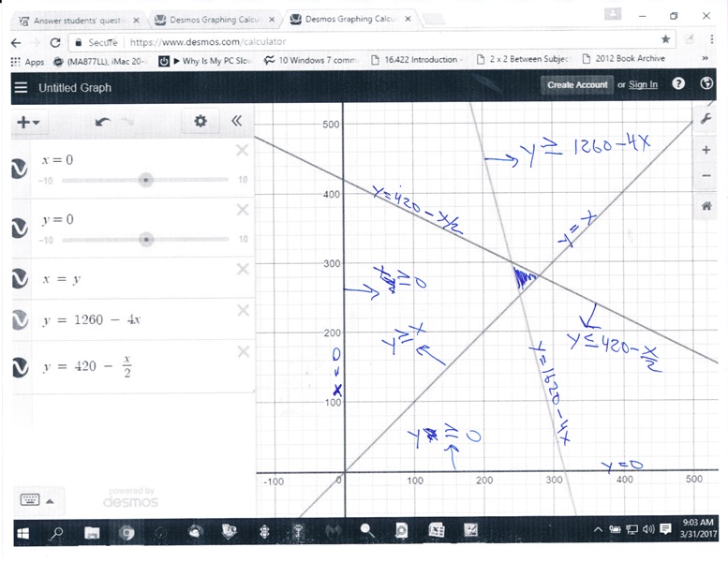Zoom in on the graph

coord(706,150)
